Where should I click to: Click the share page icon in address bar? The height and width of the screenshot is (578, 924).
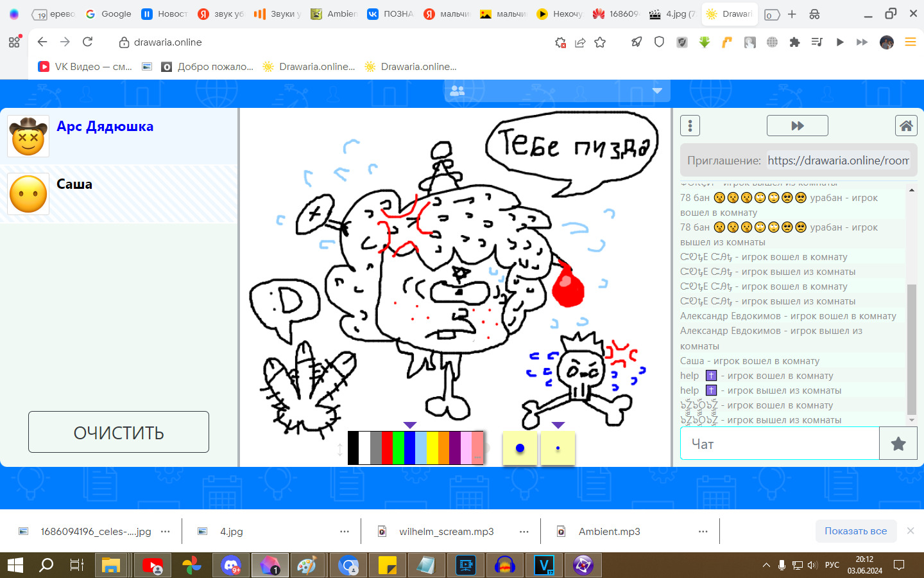[x=580, y=42]
